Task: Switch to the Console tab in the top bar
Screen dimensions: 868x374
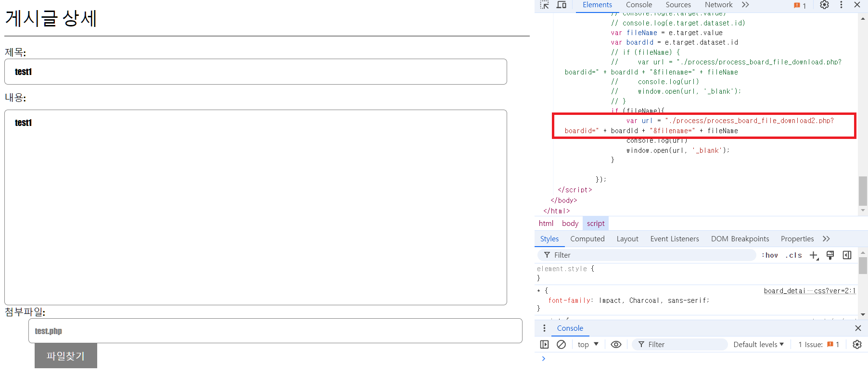Action: pos(639,5)
